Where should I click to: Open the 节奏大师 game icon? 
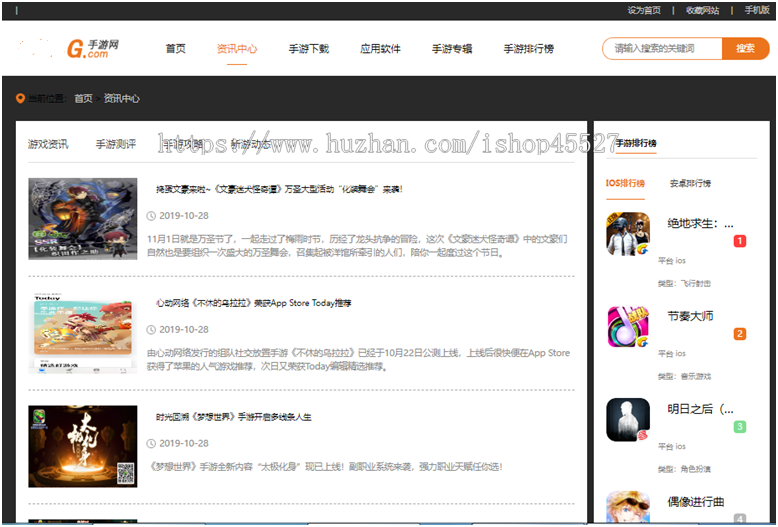click(x=628, y=327)
